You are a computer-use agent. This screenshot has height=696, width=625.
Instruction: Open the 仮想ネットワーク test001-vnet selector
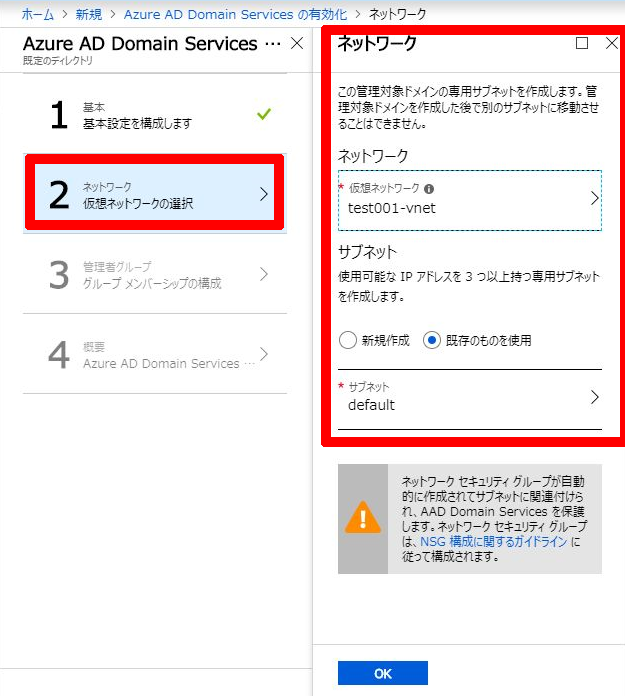470,200
